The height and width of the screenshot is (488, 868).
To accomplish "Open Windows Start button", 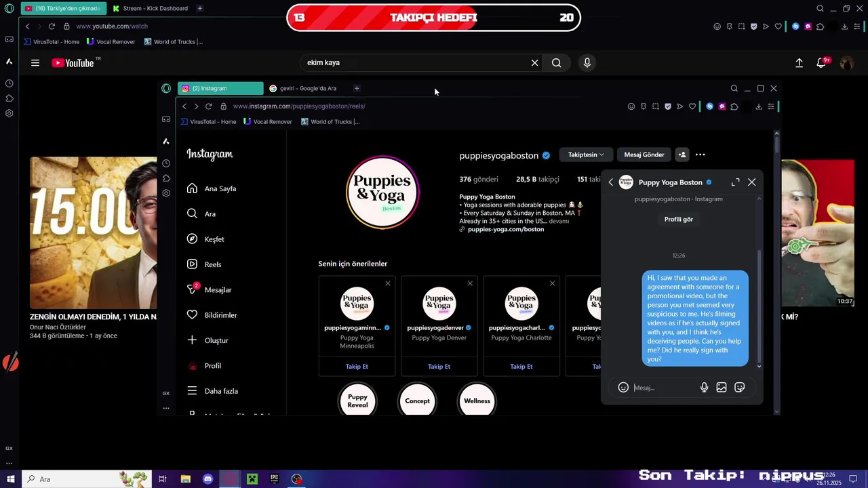I will tap(10, 479).
